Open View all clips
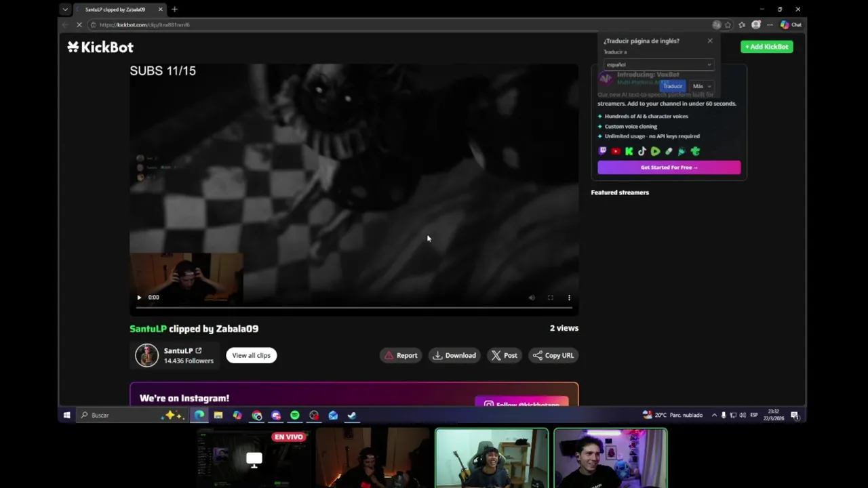Image resolution: width=868 pixels, height=488 pixels. [x=251, y=355]
